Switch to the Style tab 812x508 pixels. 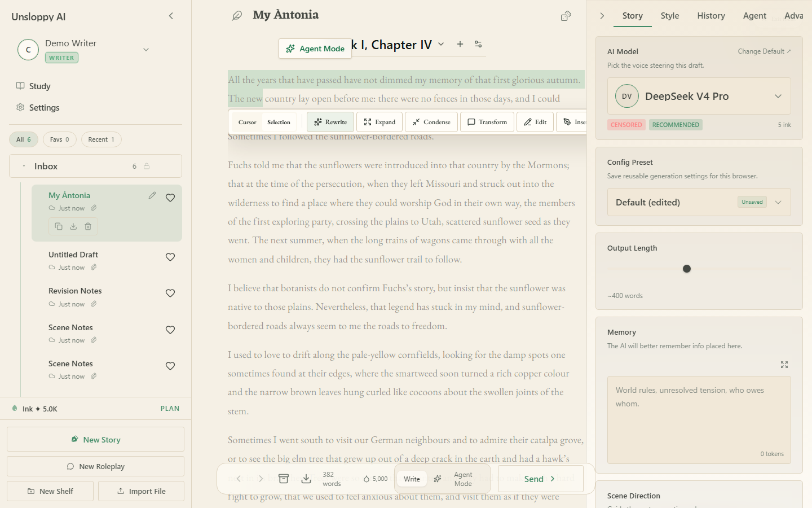click(x=670, y=16)
